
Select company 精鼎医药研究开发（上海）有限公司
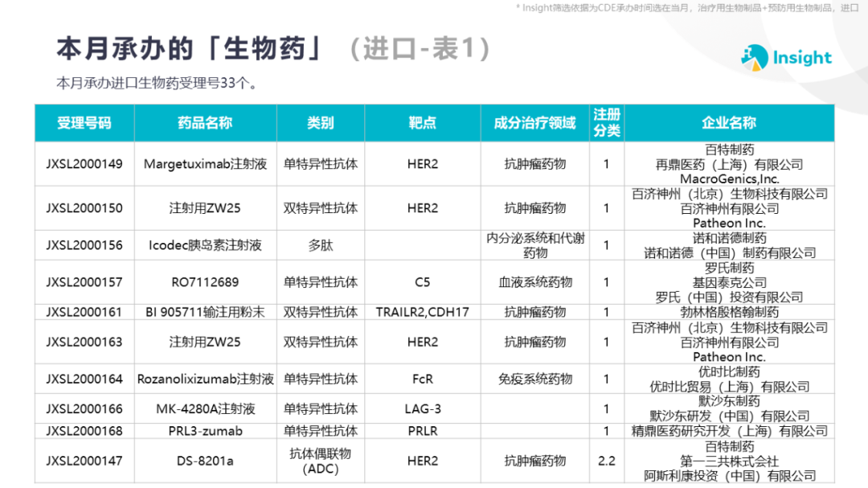click(x=730, y=432)
